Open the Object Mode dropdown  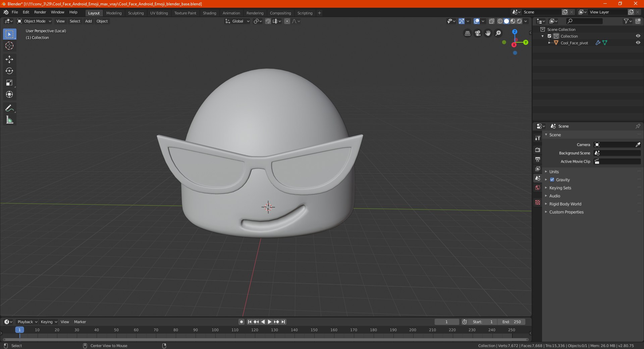click(x=34, y=21)
